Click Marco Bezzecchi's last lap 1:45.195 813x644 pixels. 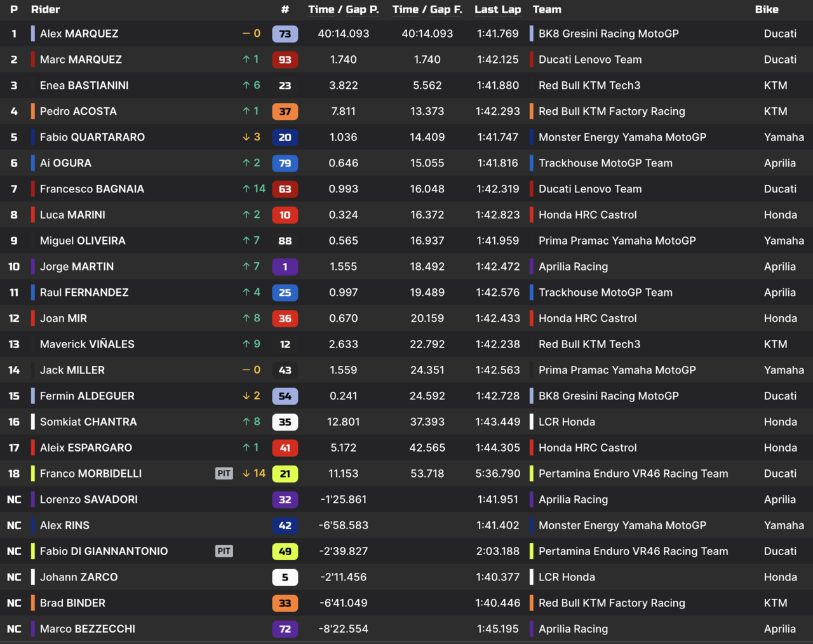[x=497, y=629]
